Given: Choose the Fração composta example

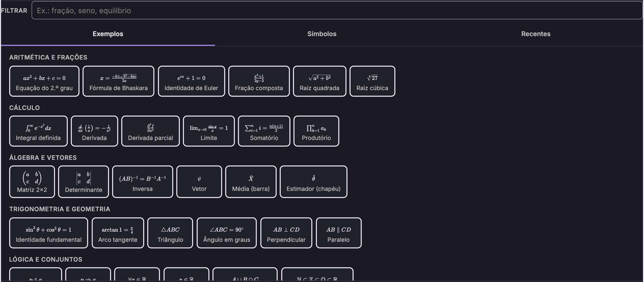Looking at the screenshot, I should (x=259, y=81).
